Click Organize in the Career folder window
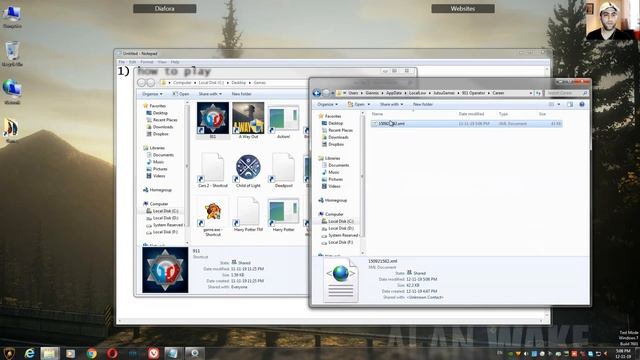The width and height of the screenshot is (640, 360). (327, 104)
